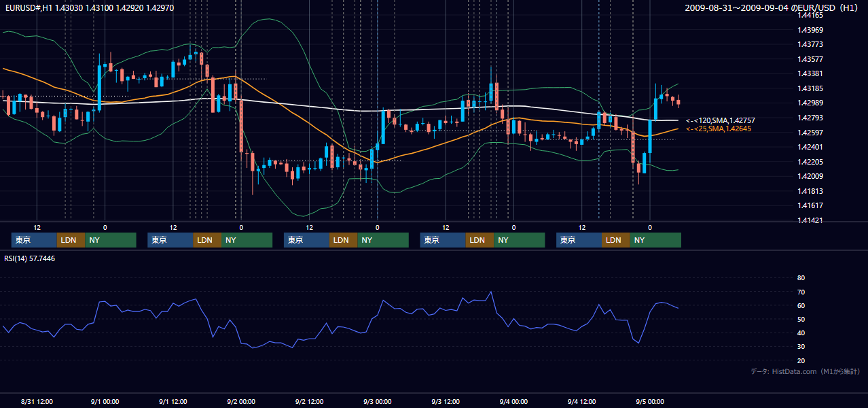The image size is (868, 408).
Task: Click the RSI level 70 label
Action: coord(801,292)
